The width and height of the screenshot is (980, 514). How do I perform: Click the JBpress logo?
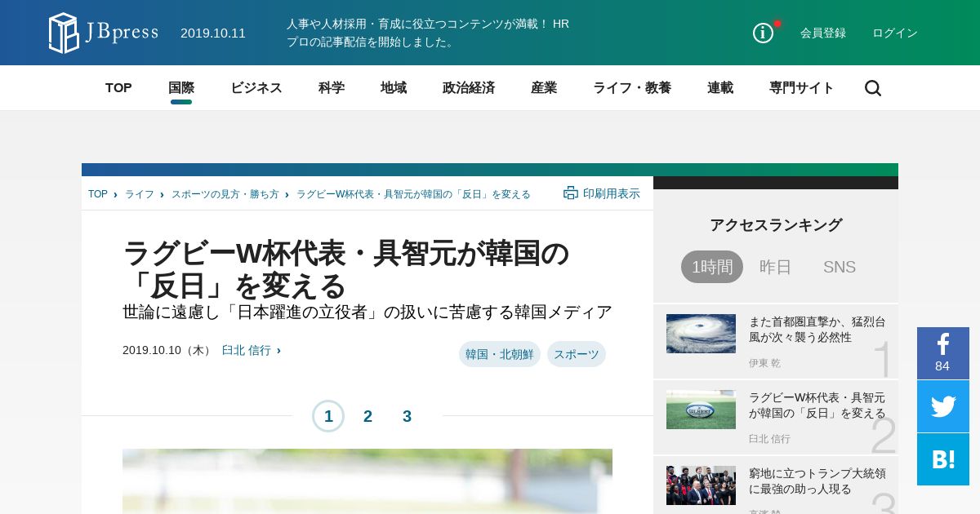point(103,33)
